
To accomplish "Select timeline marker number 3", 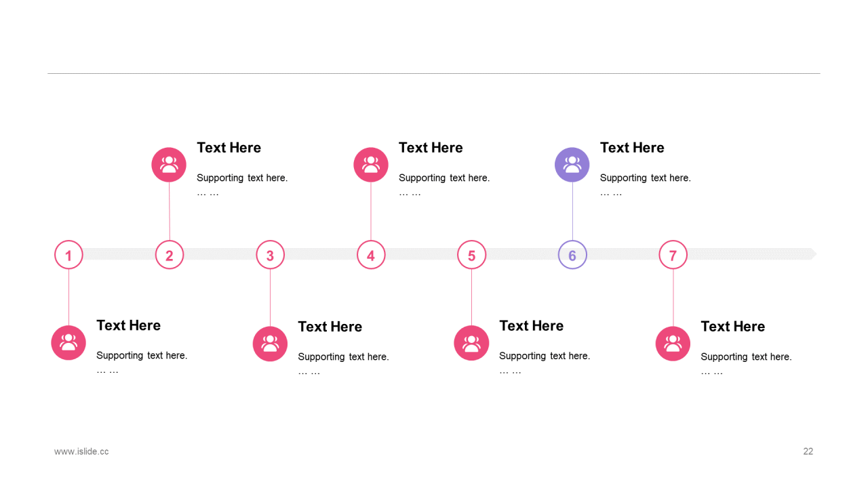I will 270,256.
